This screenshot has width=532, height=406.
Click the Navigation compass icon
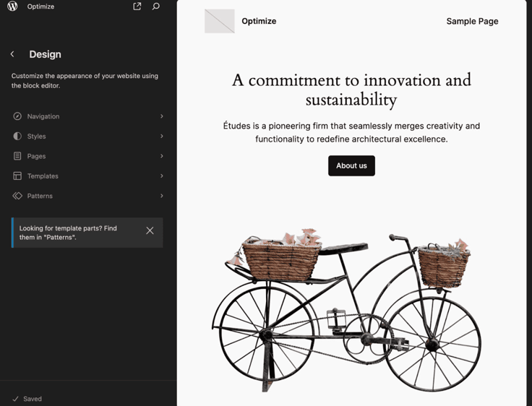tap(17, 116)
